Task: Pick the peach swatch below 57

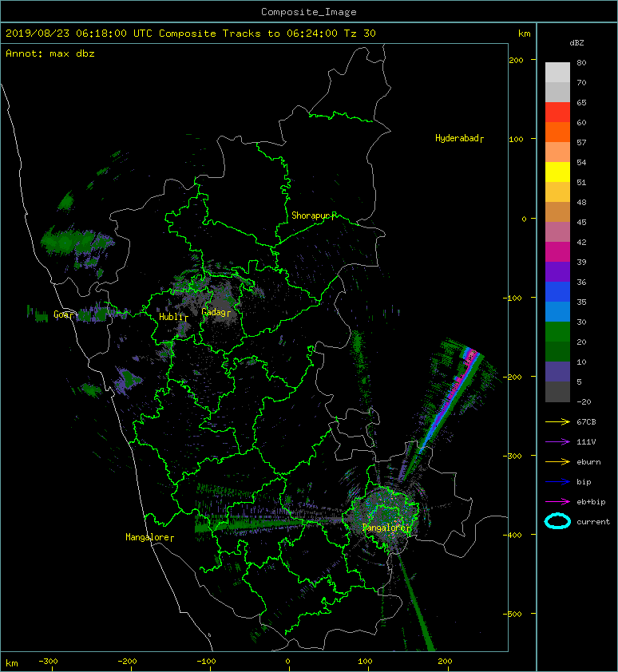Action: 557,152
